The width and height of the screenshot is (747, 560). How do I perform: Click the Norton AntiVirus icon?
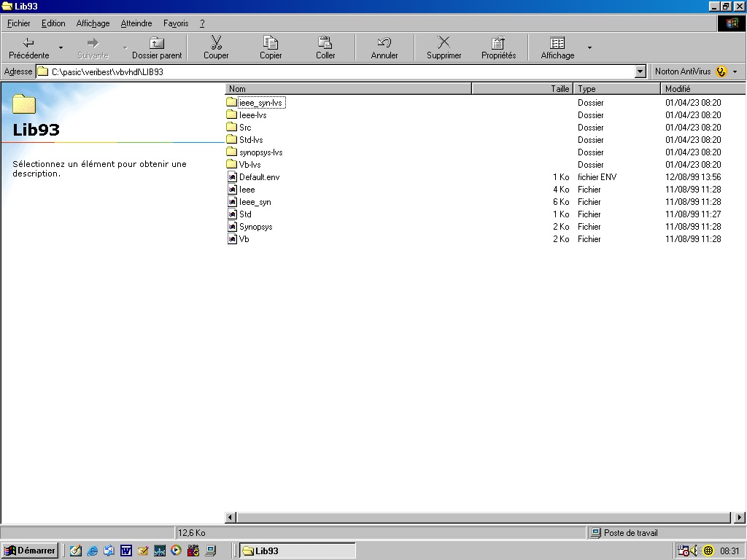pyautogui.click(x=721, y=71)
